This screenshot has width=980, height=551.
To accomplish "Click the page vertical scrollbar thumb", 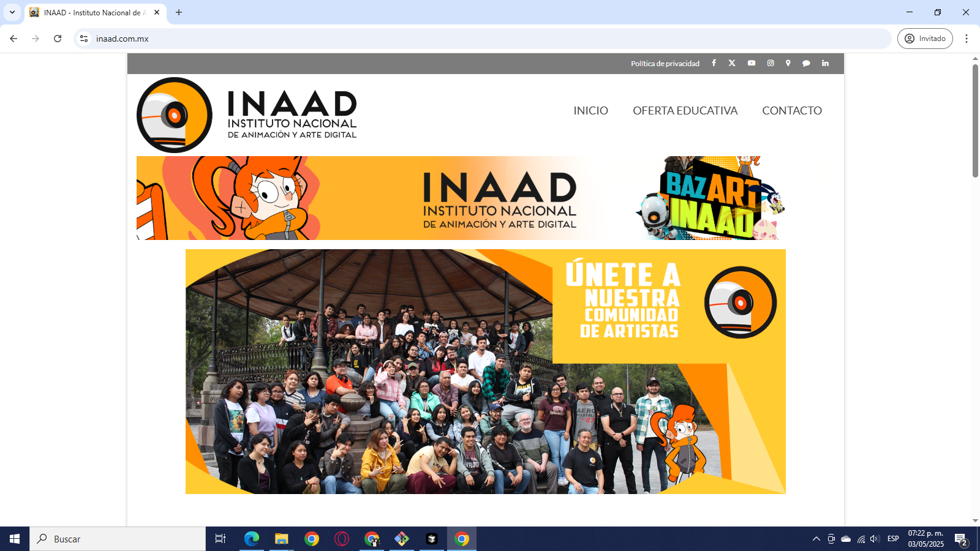I will 975,121.
